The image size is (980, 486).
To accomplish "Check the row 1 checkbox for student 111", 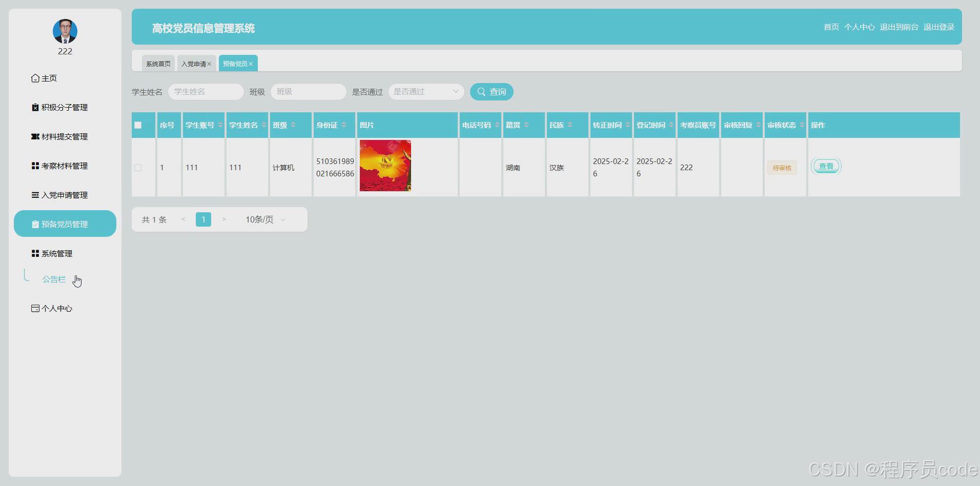I will (x=138, y=168).
